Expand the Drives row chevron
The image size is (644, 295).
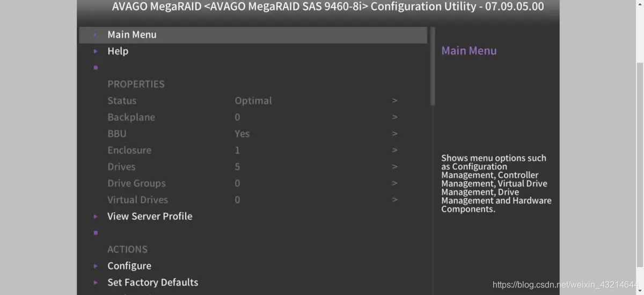394,167
